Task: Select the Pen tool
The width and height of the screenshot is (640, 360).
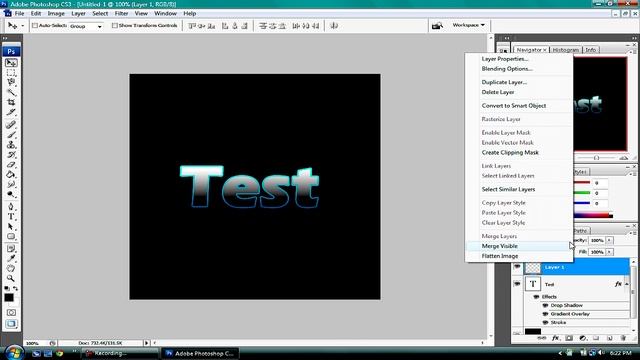Action: (11, 207)
